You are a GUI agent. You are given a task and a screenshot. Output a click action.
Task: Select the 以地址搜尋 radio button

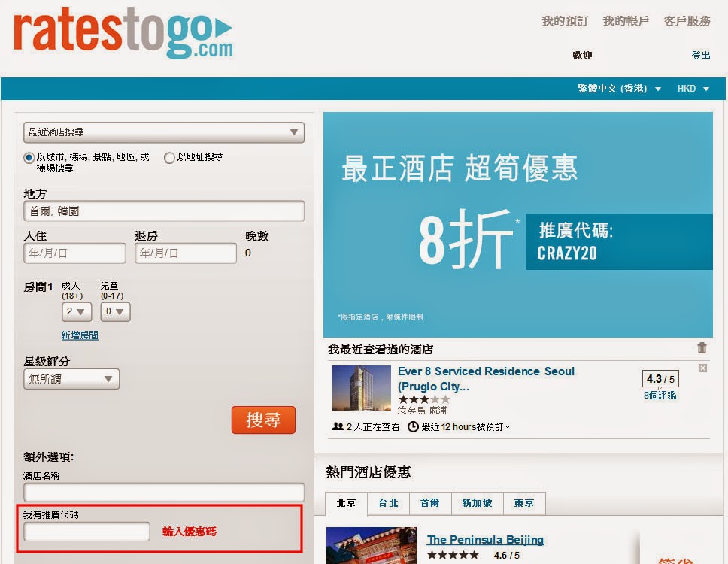tap(170, 158)
